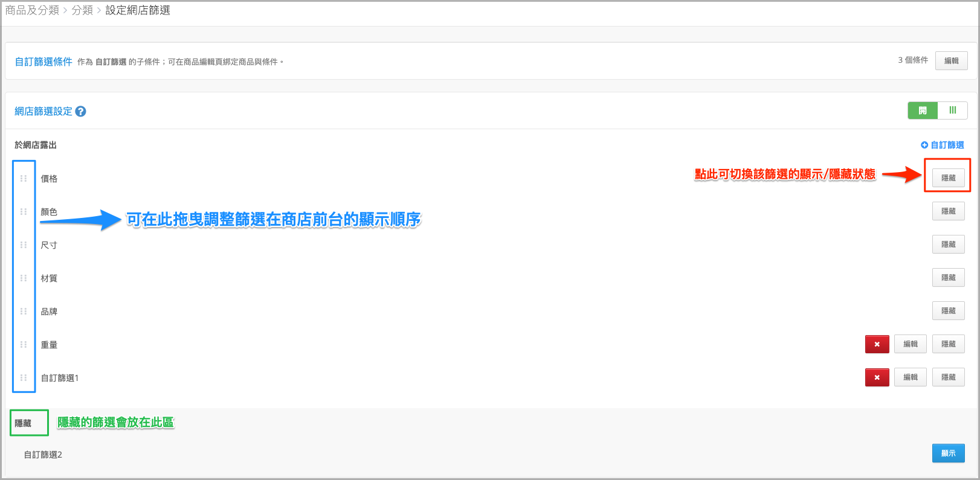This screenshot has width=980, height=480.
Task: Click the drag handle for 品牌 row
Action: click(x=24, y=312)
